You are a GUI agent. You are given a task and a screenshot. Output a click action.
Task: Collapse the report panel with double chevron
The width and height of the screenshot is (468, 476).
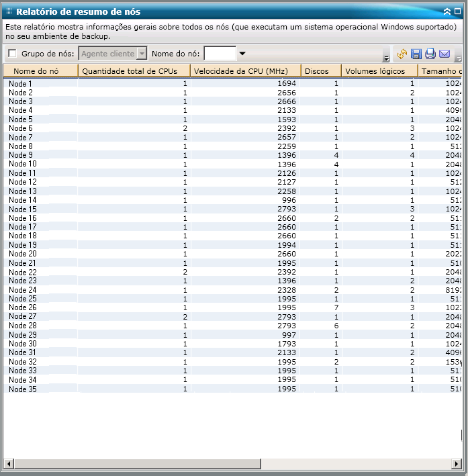click(x=447, y=11)
